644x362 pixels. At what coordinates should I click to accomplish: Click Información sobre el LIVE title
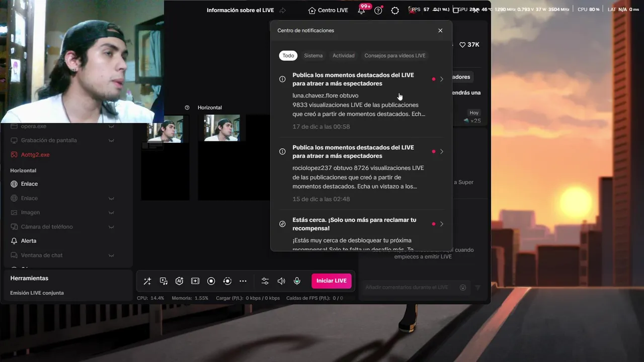[x=240, y=10]
